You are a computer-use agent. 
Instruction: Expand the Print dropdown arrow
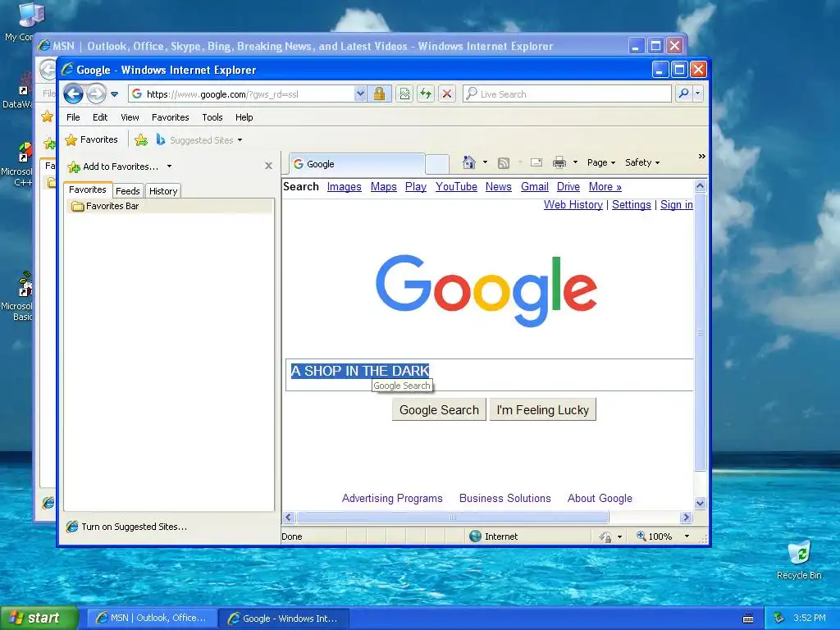tap(575, 162)
